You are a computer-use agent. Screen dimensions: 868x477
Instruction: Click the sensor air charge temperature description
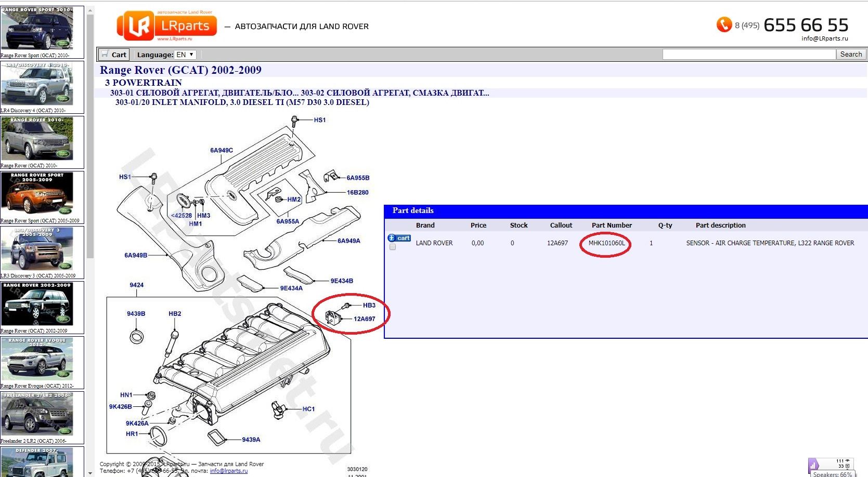click(x=770, y=243)
